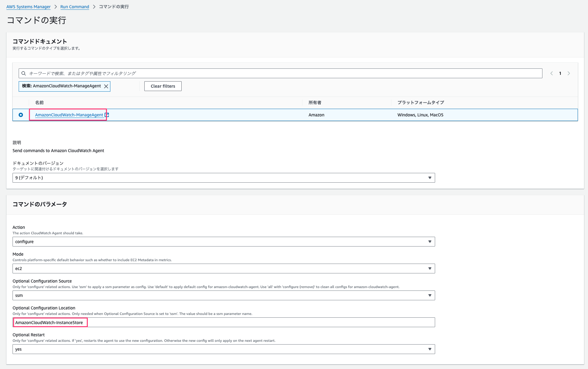Go to Run Command breadcrumb

[75, 7]
